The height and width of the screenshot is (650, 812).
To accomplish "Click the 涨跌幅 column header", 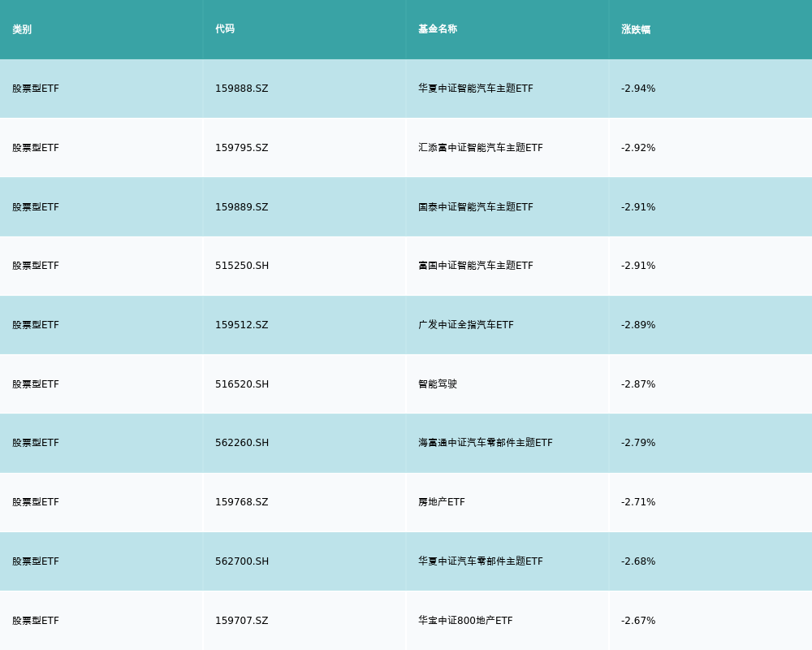I will (636, 29).
